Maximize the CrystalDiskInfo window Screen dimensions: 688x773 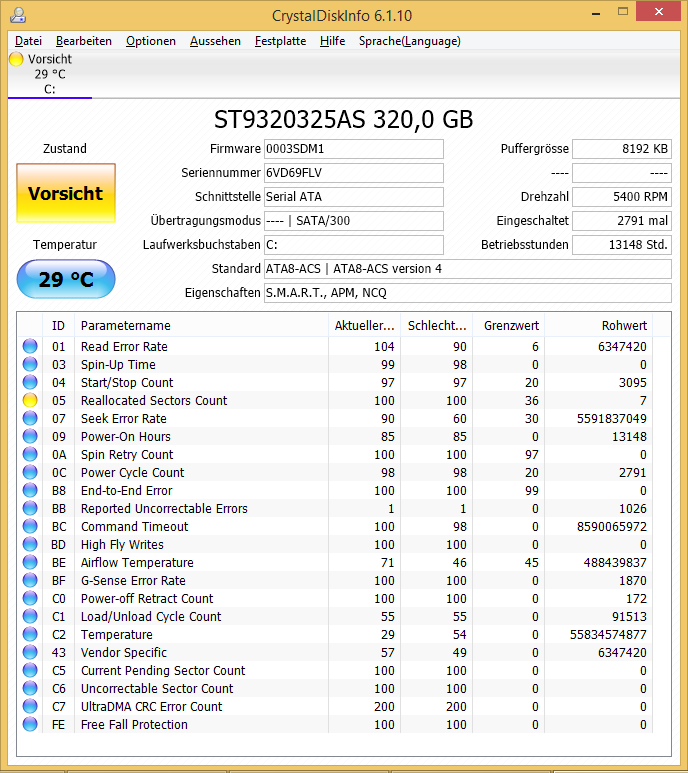(623, 12)
